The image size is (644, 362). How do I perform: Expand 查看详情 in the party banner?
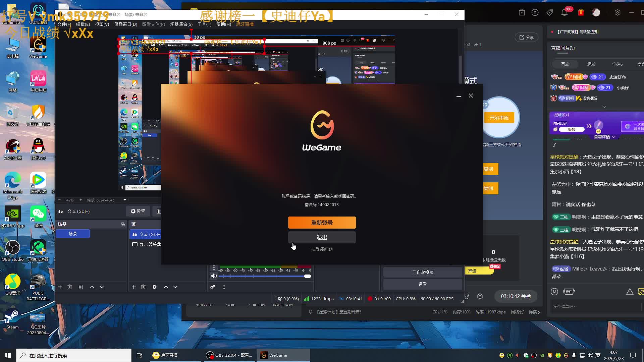[604, 137]
